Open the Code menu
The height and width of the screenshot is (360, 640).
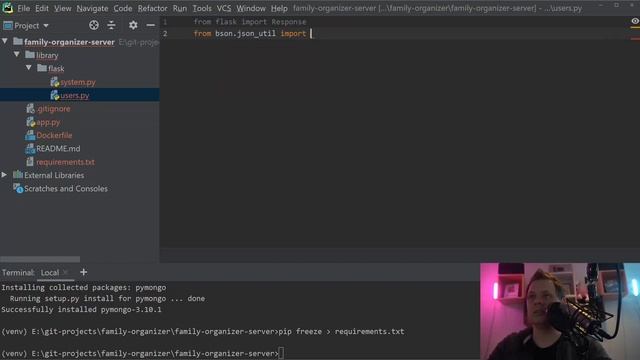[x=122, y=8]
